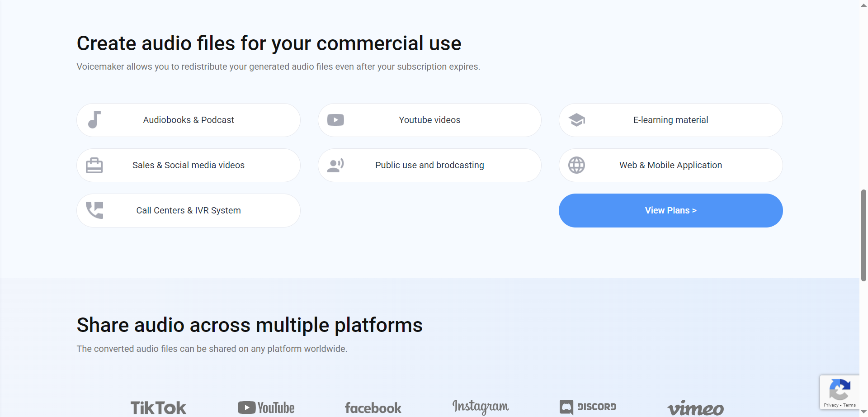Click the scrollbar up arrow
This screenshot has height=417, width=868.
pos(863,5)
